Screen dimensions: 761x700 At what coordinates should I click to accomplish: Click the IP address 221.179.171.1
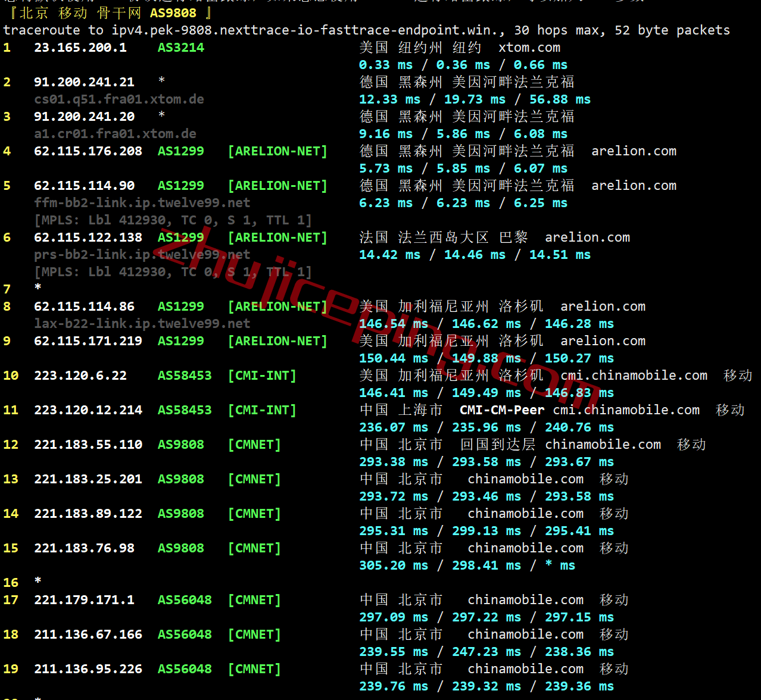pos(84,600)
